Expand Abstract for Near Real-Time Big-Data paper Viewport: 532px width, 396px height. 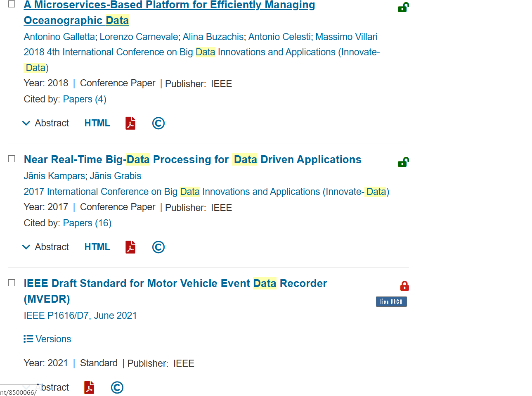click(46, 247)
